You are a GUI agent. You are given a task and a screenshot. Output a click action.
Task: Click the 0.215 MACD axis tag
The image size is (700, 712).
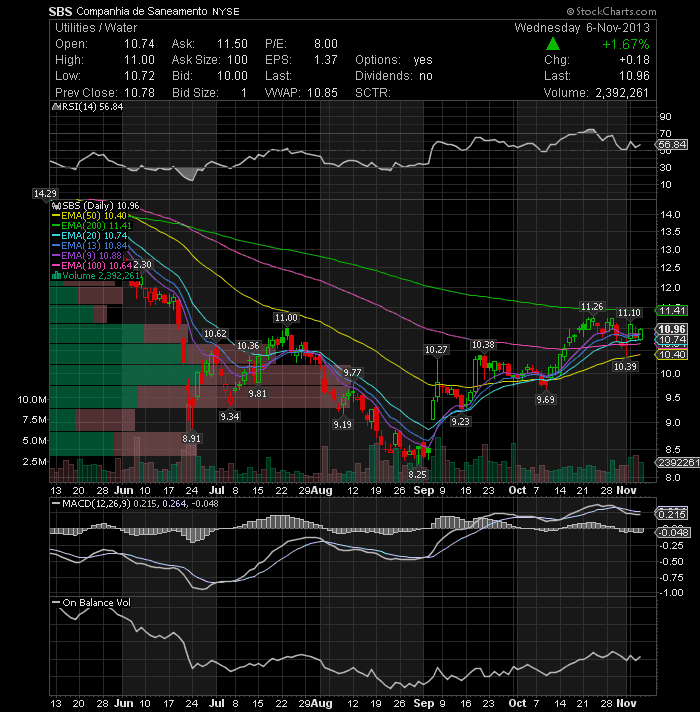[672, 514]
